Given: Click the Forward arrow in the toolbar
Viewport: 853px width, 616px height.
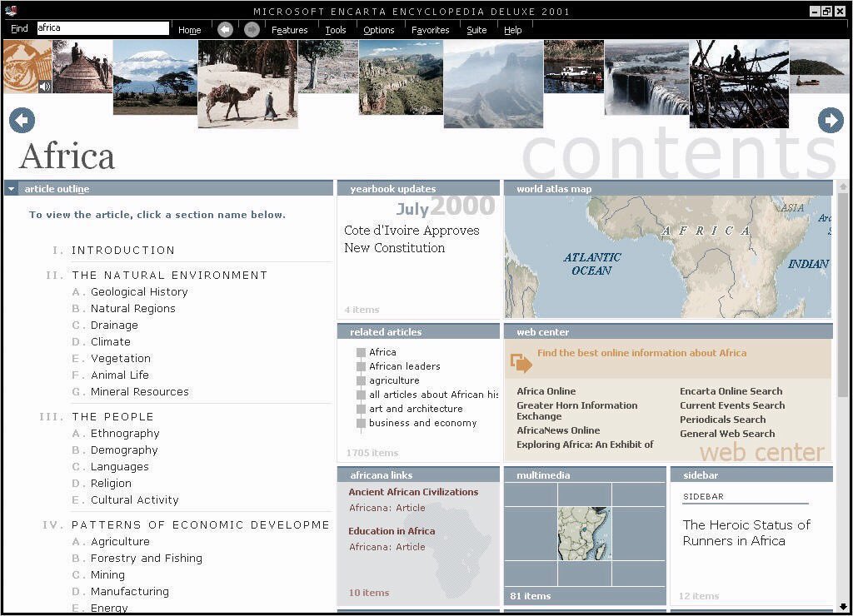Looking at the screenshot, I should point(252,29).
